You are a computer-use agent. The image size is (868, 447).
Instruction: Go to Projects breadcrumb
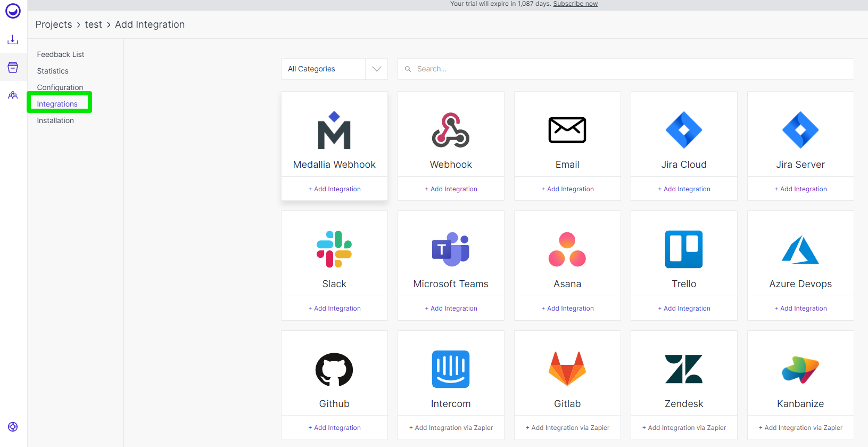click(54, 25)
